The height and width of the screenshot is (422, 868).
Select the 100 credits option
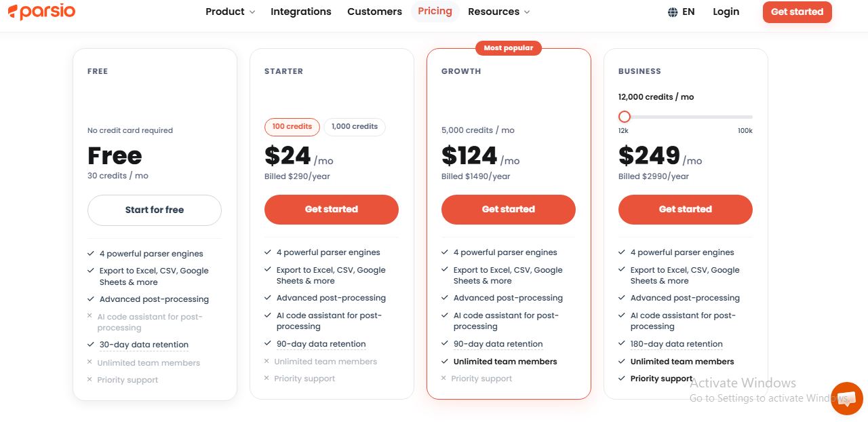coord(292,127)
